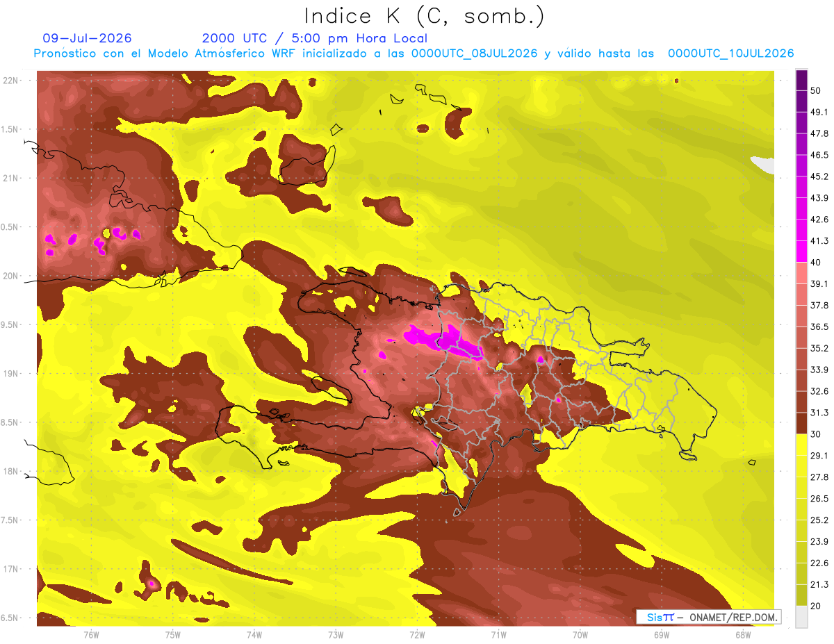Image resolution: width=834 pixels, height=644 pixels.
Task: Click legend value '43.9'
Action: point(819,198)
